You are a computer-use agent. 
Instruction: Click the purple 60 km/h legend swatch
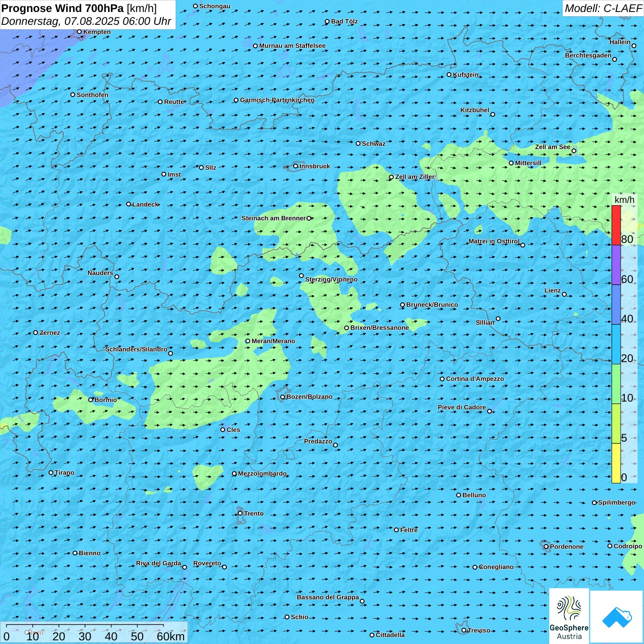pyautogui.click(x=616, y=265)
